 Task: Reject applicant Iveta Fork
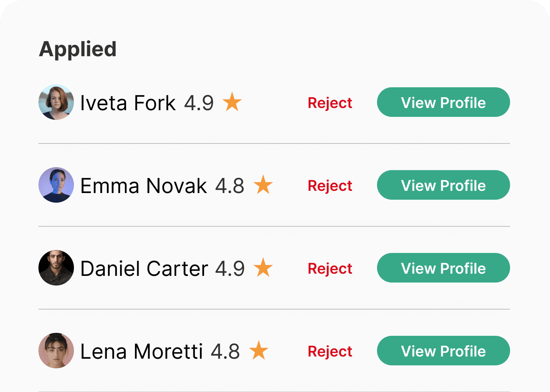[x=330, y=103]
